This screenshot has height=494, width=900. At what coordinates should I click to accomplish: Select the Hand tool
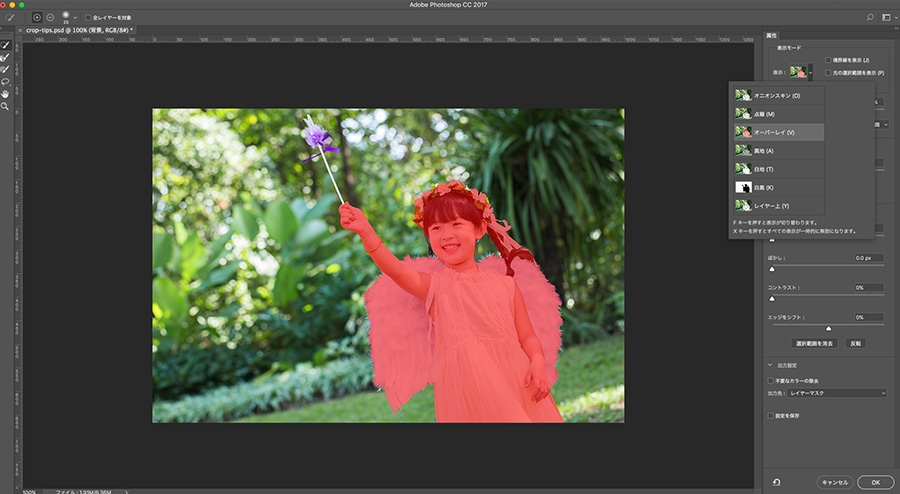tap(5, 94)
